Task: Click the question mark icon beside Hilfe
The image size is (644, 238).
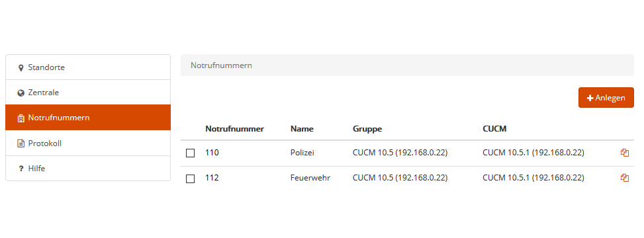Action: pos(21,169)
